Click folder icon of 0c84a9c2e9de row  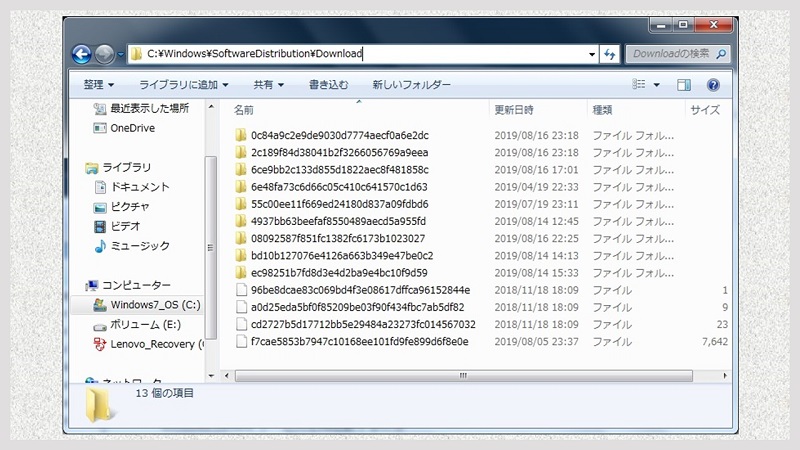pos(241,135)
